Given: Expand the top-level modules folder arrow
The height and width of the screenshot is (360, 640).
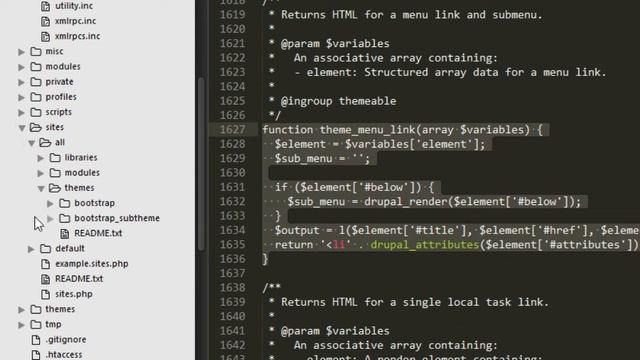Looking at the screenshot, I should tap(22, 67).
